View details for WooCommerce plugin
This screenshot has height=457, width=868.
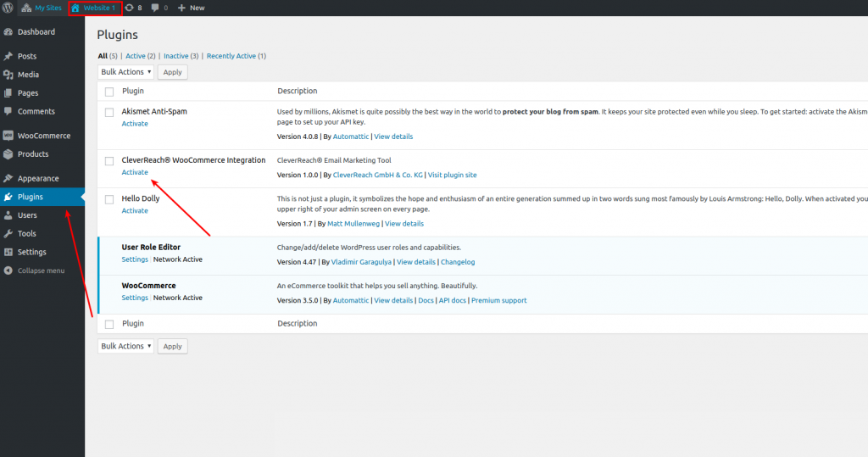[x=393, y=300]
